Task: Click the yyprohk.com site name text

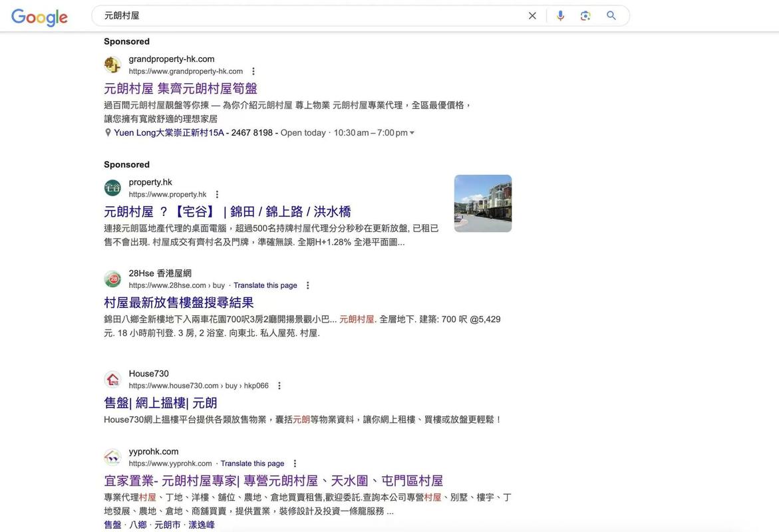Action: point(154,452)
